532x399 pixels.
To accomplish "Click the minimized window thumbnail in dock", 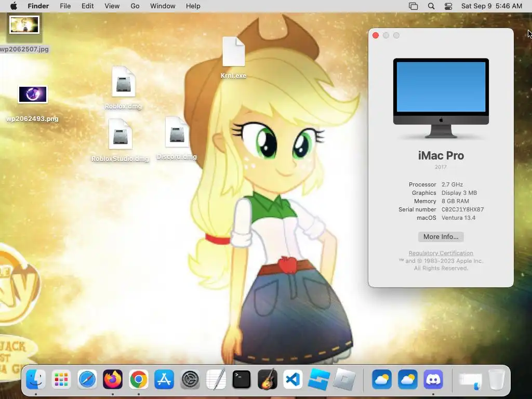I will coord(471,380).
